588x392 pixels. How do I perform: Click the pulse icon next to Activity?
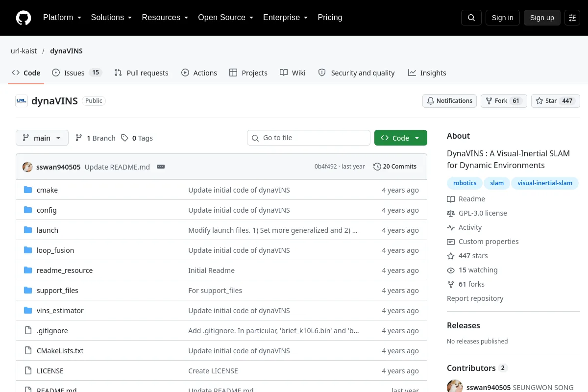pos(451,227)
